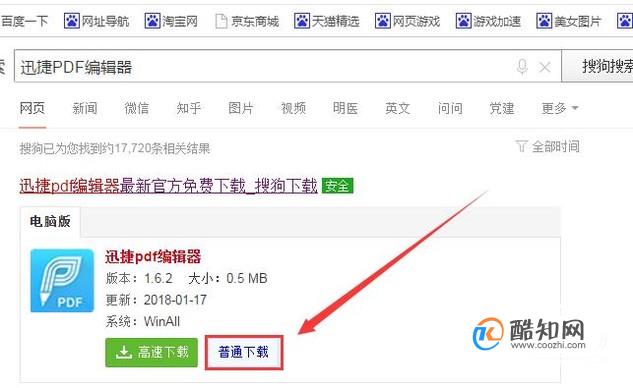This screenshot has height=388, width=633.
Task: Click the paw icon beside 天猫精选
Action: (302, 21)
